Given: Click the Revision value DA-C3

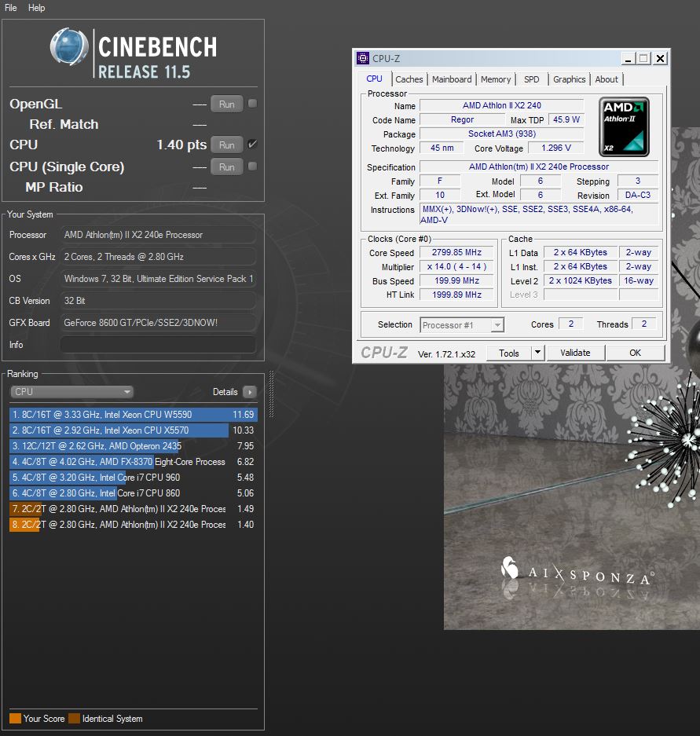Looking at the screenshot, I should point(638,195).
